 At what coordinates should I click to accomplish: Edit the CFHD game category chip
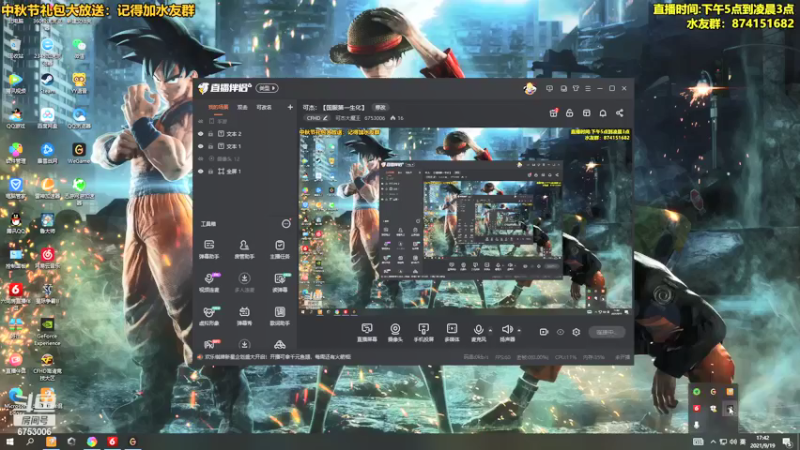coord(317,118)
